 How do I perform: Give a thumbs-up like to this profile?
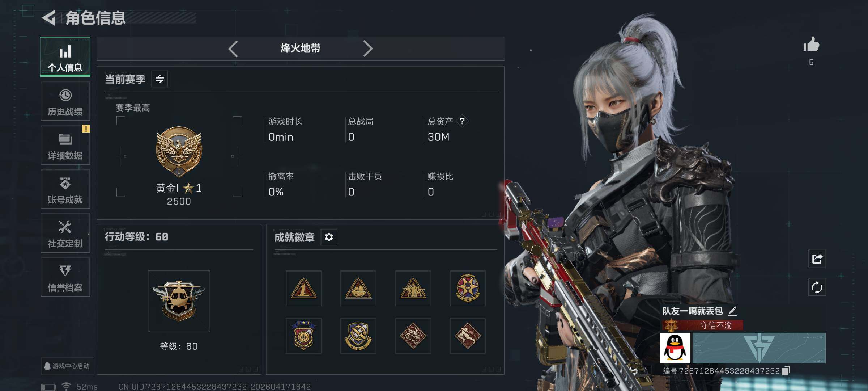point(811,45)
